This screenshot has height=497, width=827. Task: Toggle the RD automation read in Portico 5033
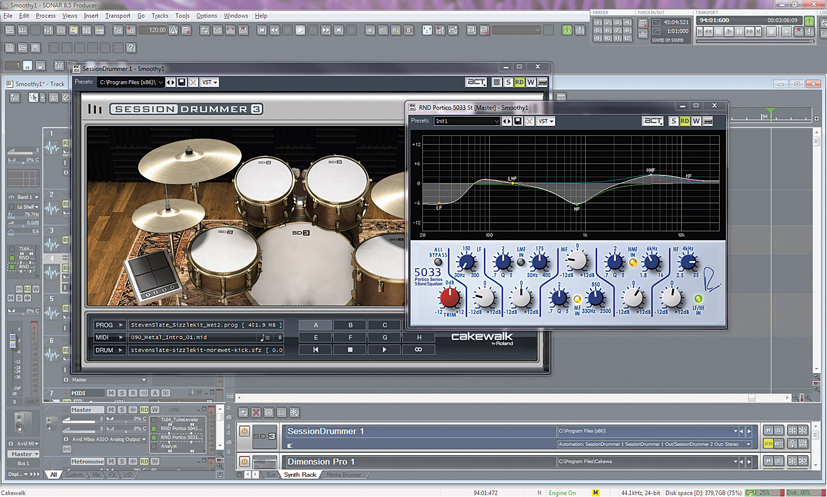[685, 121]
